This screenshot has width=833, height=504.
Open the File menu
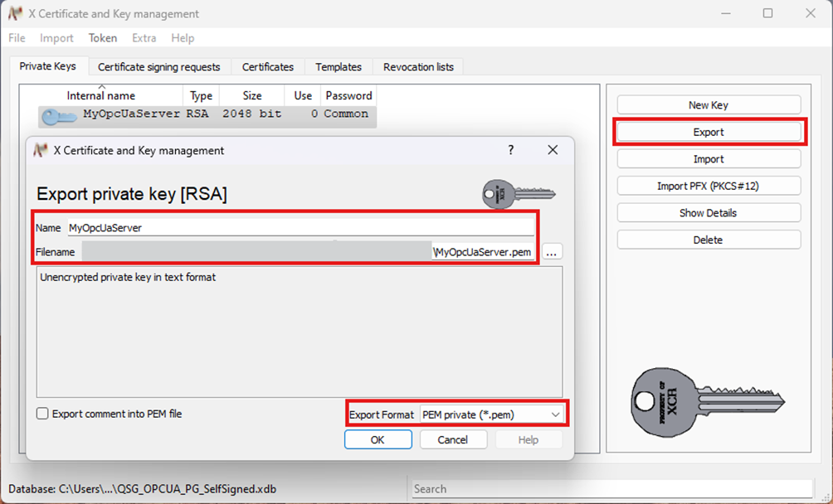17,38
